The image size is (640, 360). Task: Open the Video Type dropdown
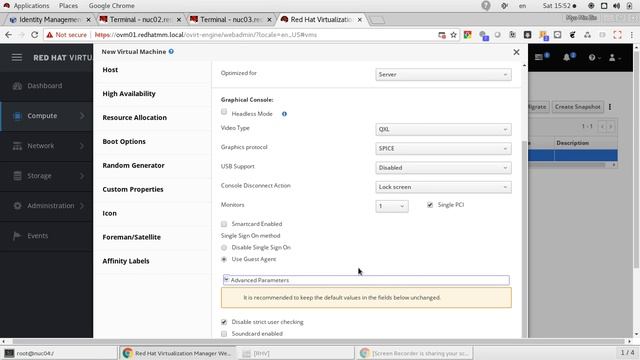tap(443, 129)
